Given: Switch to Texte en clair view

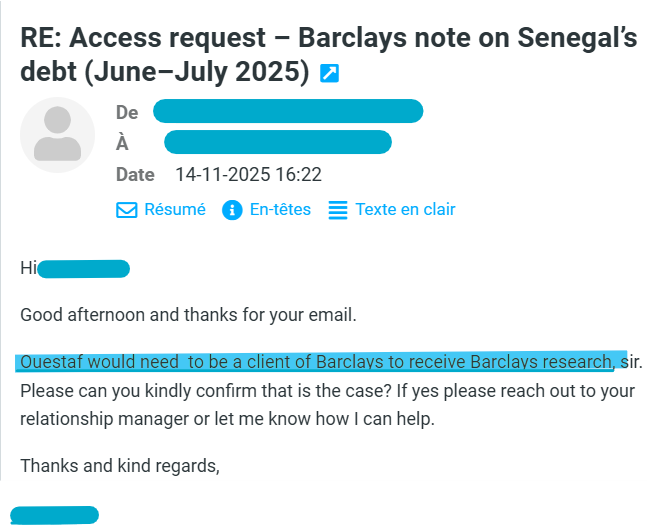Looking at the screenshot, I should 405,210.
